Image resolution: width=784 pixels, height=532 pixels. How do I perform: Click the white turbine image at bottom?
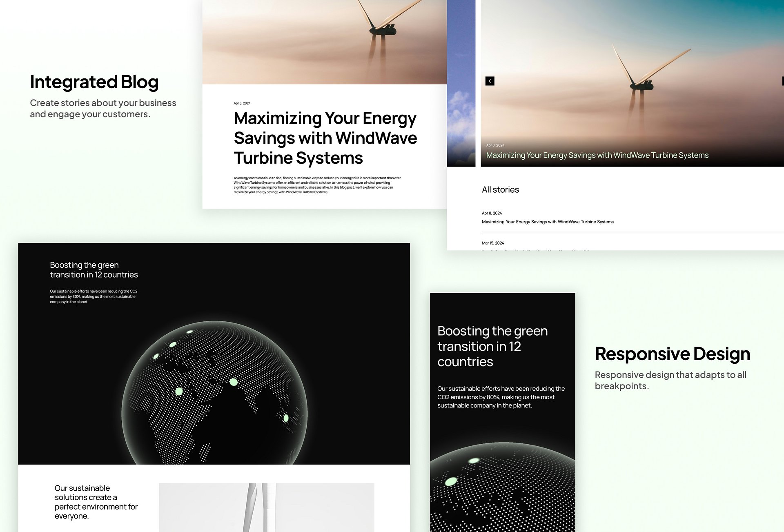(x=266, y=508)
